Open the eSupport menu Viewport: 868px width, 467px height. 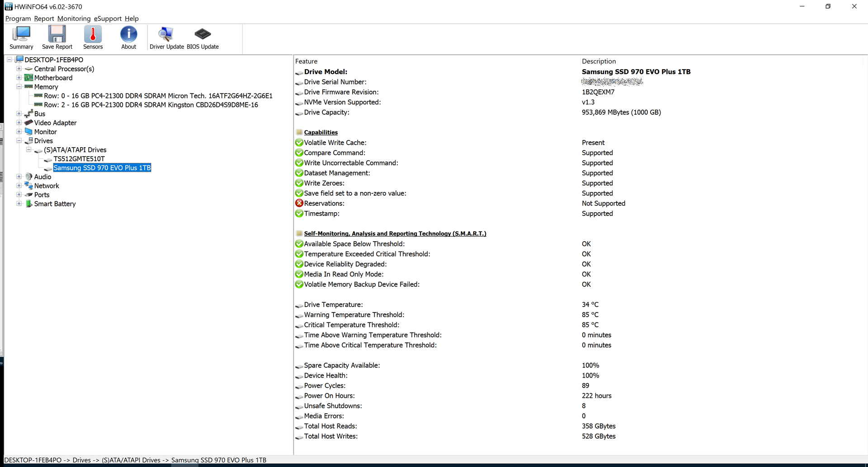pos(108,19)
